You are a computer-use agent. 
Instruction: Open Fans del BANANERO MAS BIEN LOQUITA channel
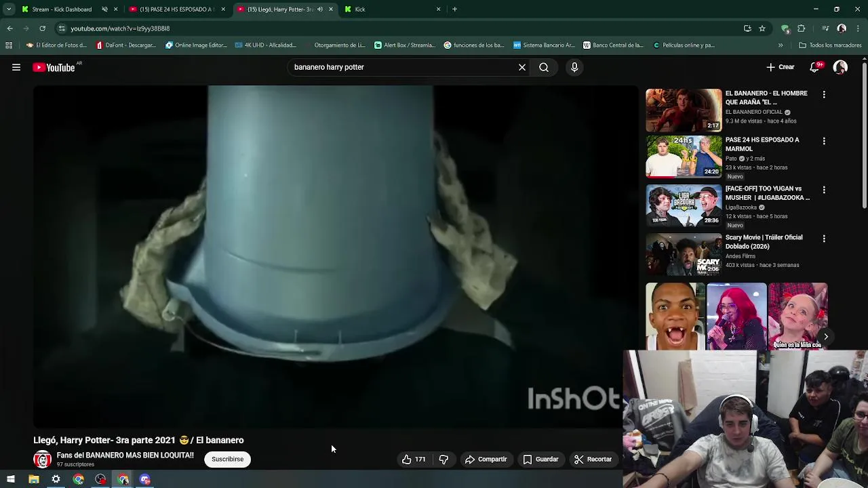pyautogui.click(x=125, y=455)
